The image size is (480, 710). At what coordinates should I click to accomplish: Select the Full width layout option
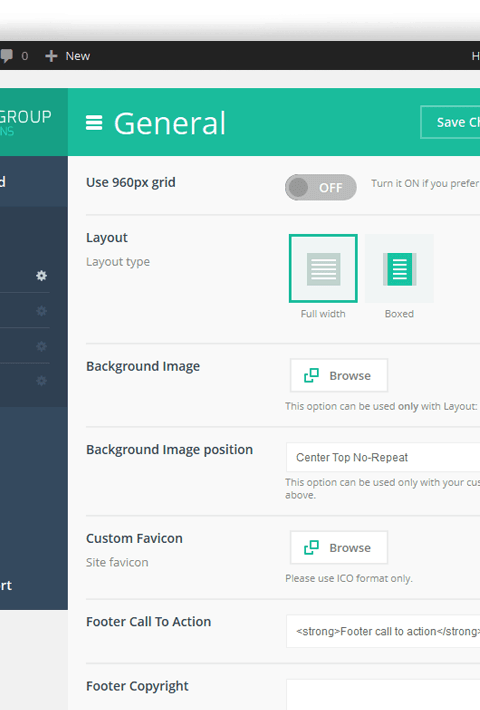point(323,269)
